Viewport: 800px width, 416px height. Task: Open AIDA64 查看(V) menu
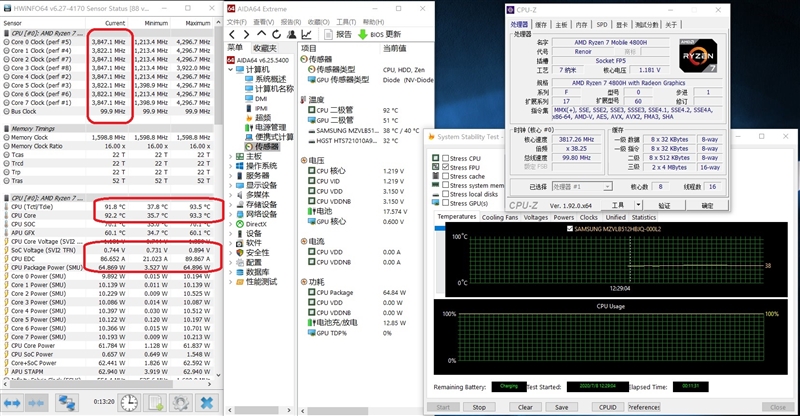(264, 22)
